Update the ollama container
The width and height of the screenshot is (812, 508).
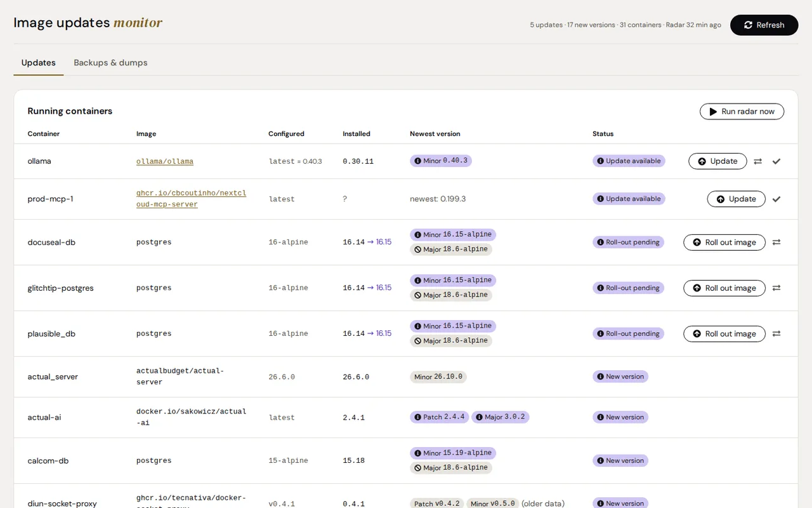click(717, 161)
